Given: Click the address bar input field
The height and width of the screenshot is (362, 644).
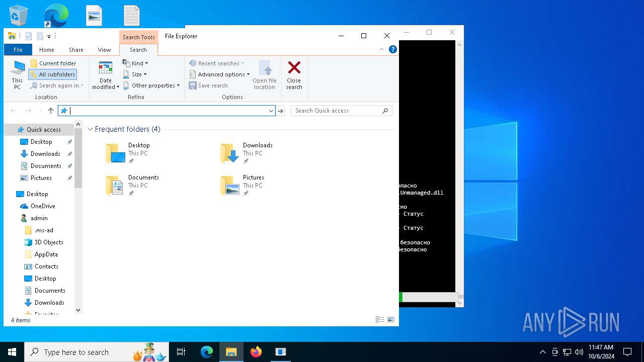Looking at the screenshot, I should coord(167,111).
